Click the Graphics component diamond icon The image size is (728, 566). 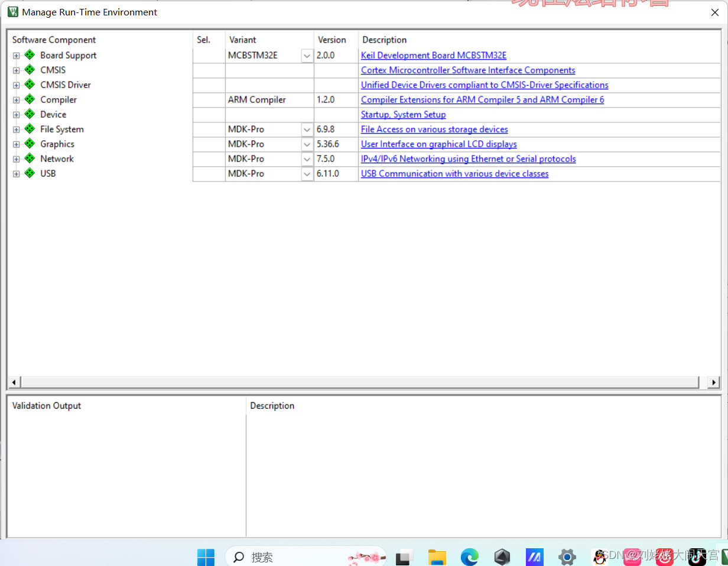click(x=30, y=144)
